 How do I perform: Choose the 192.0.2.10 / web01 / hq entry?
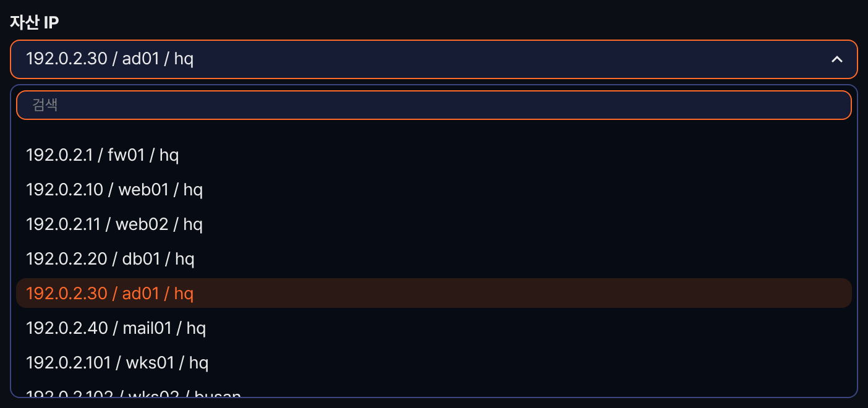click(434, 189)
